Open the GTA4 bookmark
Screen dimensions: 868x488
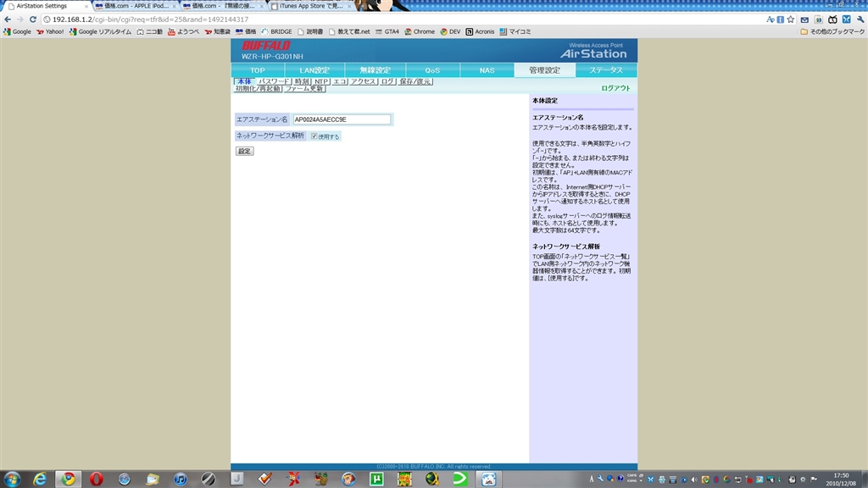pos(387,32)
